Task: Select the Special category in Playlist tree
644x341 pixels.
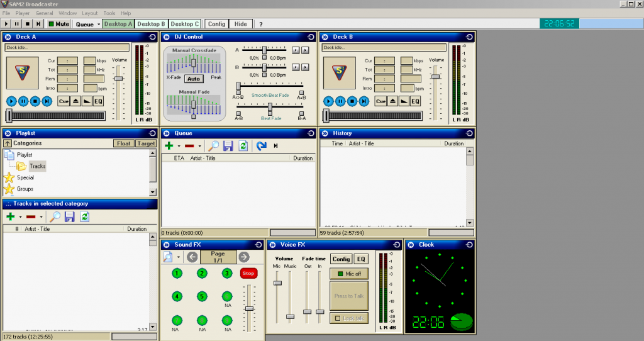Action: pyautogui.click(x=25, y=177)
